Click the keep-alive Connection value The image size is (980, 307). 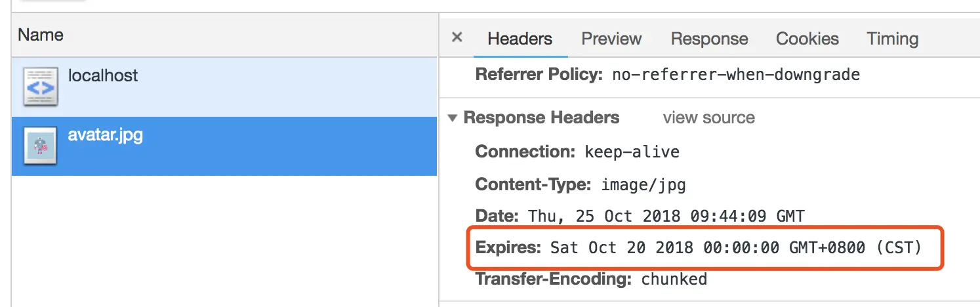tap(632, 152)
